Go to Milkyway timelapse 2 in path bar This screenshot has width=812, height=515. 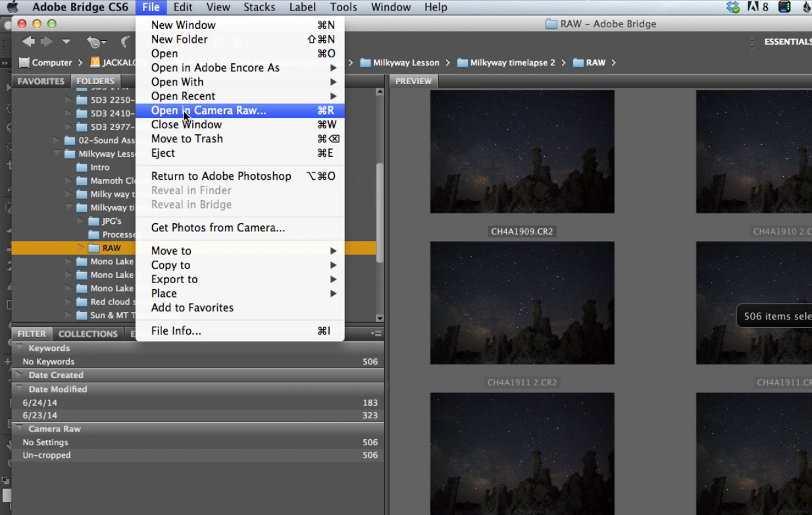pos(506,63)
